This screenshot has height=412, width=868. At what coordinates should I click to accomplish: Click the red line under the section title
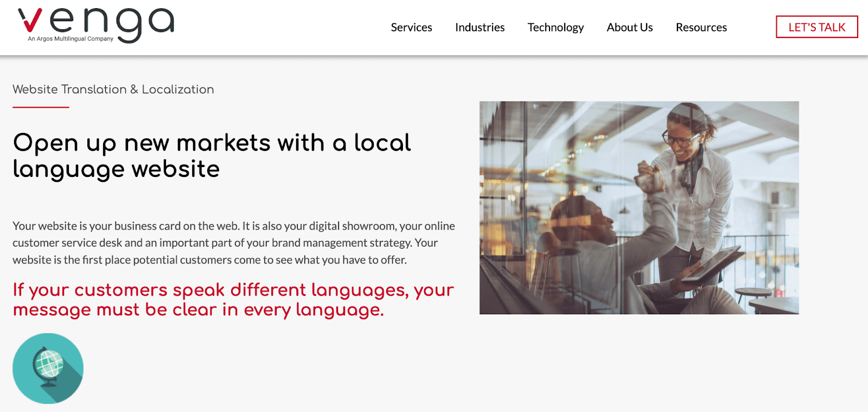point(41,107)
